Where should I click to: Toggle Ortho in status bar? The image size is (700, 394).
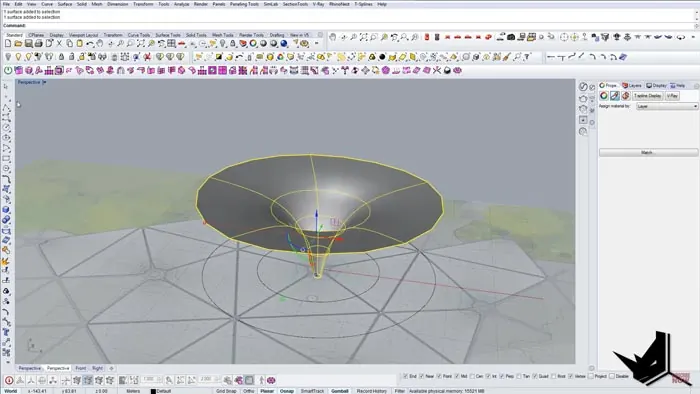tap(248, 391)
